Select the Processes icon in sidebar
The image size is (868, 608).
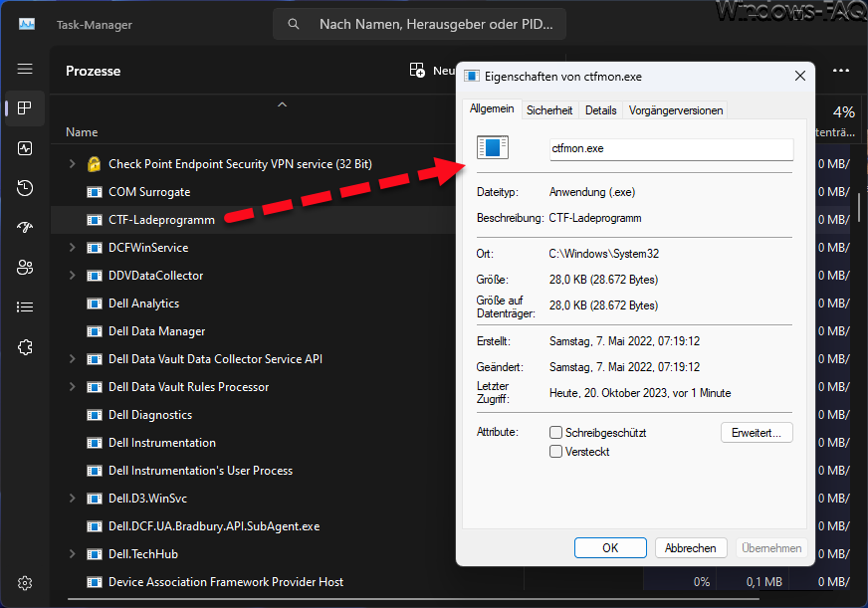coord(25,108)
